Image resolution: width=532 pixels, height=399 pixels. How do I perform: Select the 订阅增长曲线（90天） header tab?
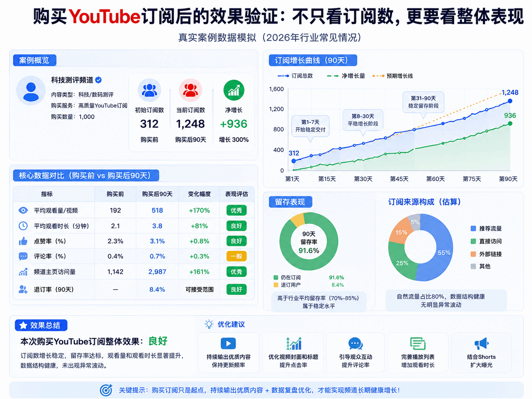[313, 60]
